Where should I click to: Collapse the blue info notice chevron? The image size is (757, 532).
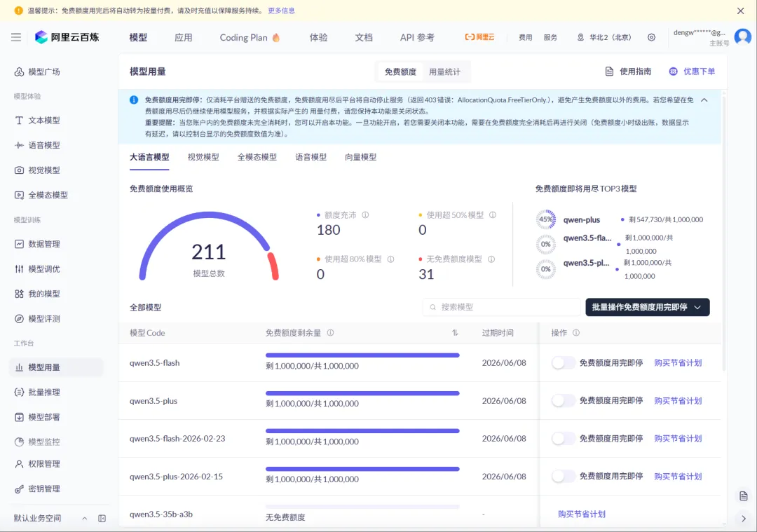pyautogui.click(x=704, y=100)
